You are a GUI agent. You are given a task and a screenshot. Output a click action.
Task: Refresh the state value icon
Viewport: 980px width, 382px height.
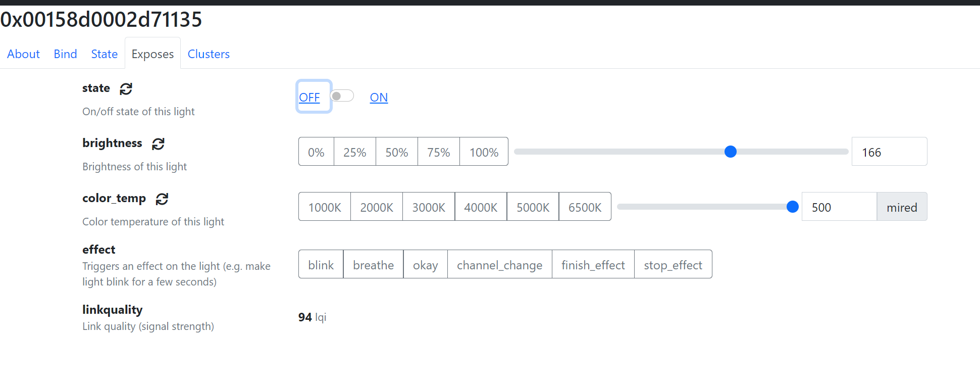click(x=126, y=89)
